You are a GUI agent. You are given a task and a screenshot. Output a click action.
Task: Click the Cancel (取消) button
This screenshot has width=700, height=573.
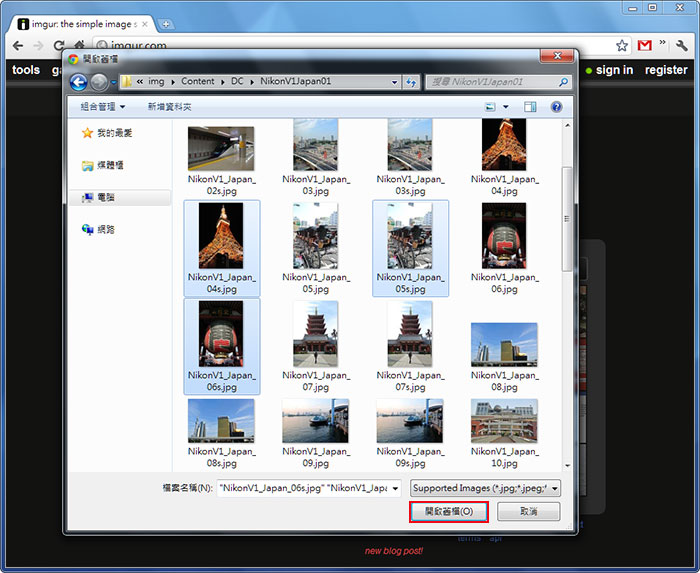tap(529, 511)
